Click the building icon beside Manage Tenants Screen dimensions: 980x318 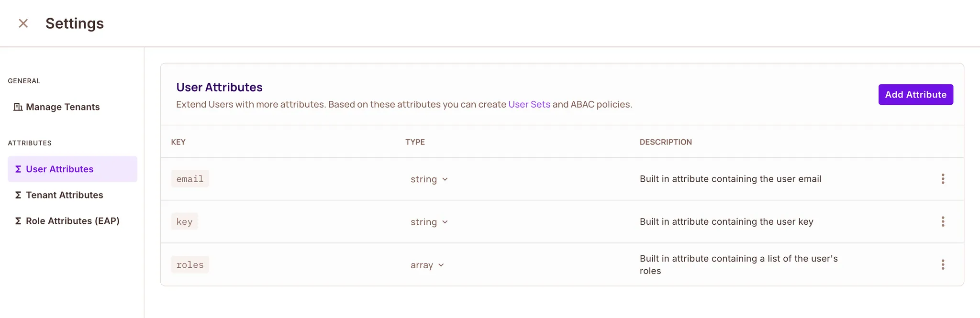pyautogui.click(x=18, y=107)
